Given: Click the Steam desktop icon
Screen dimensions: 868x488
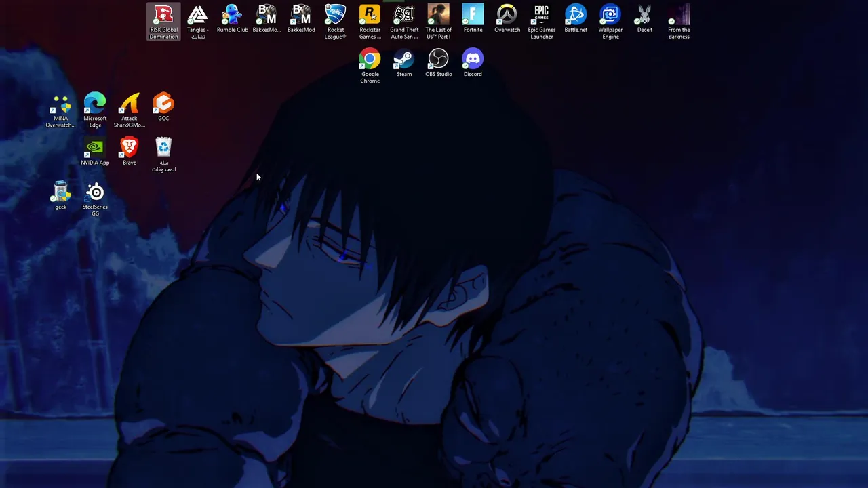Looking at the screenshot, I should 404,63.
